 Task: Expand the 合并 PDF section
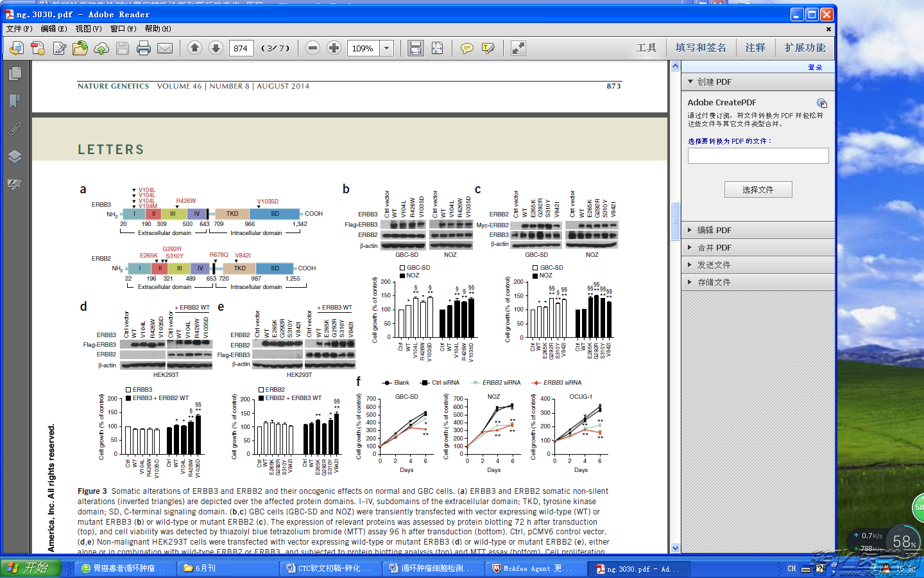tap(758, 247)
